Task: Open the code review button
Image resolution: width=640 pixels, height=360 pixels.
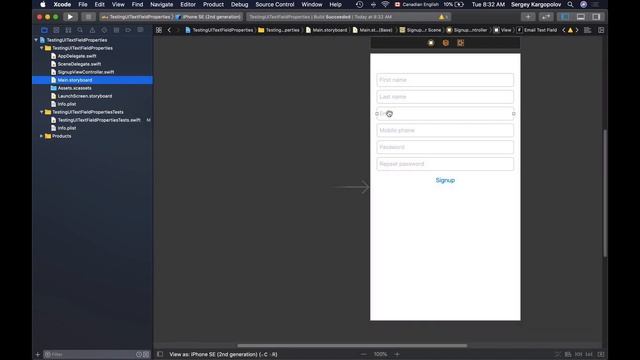Action: coord(546,17)
